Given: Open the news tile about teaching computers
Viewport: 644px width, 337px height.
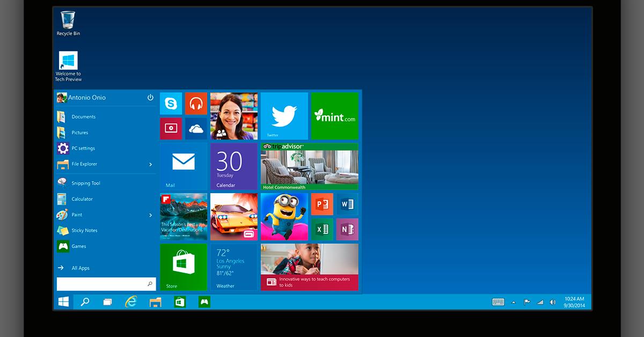Looking at the screenshot, I should (x=310, y=267).
